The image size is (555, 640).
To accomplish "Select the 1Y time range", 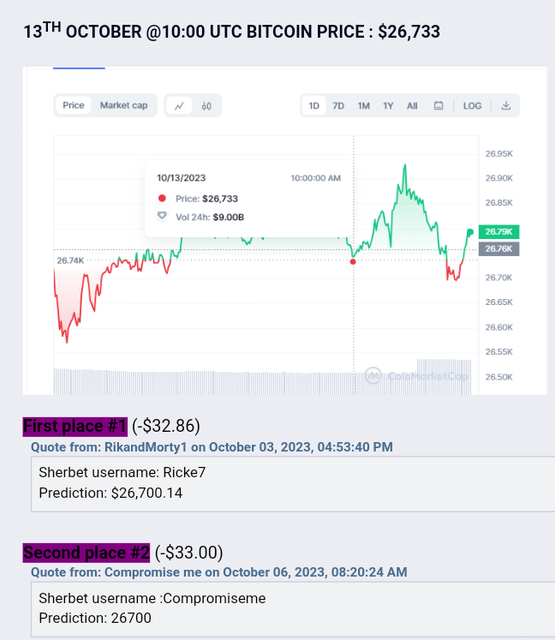I will pyautogui.click(x=388, y=106).
